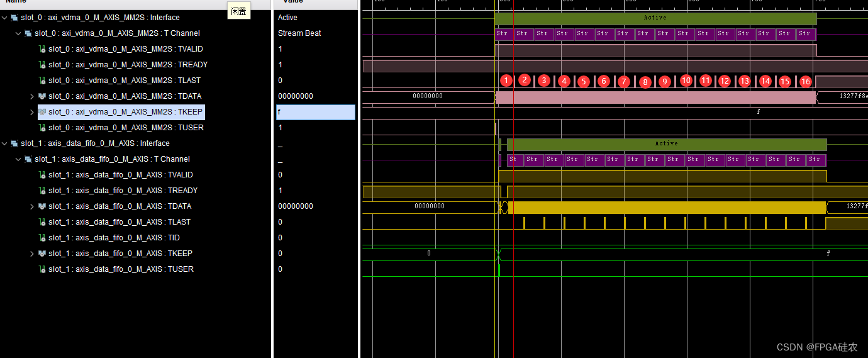Select the slot_0 axi_vdma_0_M_AXIS_MM2S : T Channel row name
The image size is (868, 358).
[117, 33]
